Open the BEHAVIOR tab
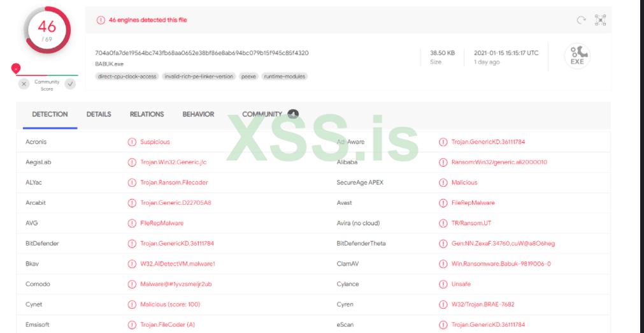Image resolution: width=644 pixels, height=333 pixels. coord(198,114)
